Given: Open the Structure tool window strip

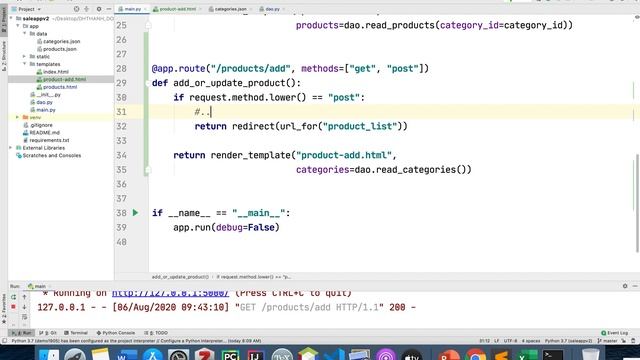Looking at the screenshot, I should pos(4,56).
